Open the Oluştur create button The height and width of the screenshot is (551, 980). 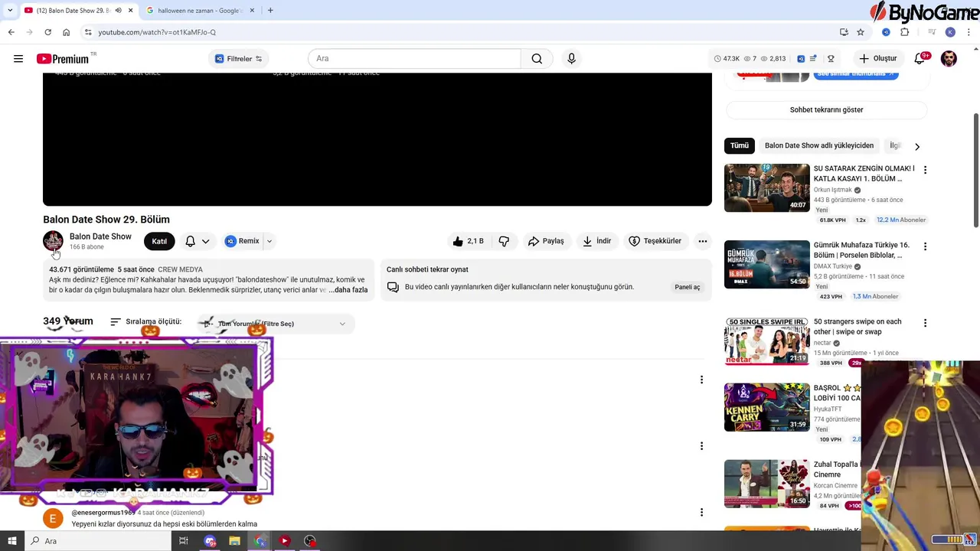[x=878, y=59]
